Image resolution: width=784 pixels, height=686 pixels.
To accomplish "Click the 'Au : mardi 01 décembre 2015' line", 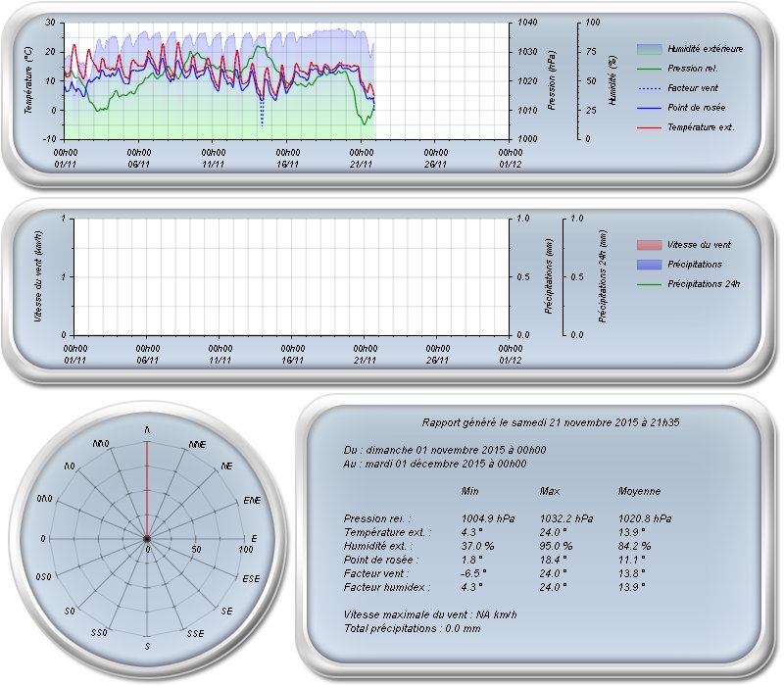I will click(434, 464).
